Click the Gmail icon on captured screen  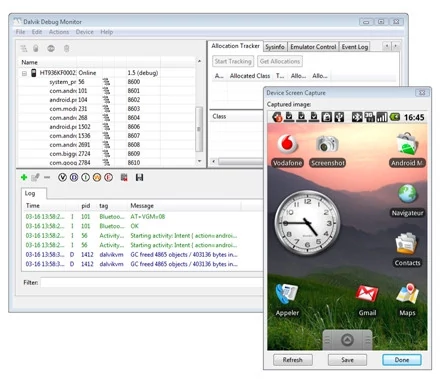pyautogui.click(x=367, y=294)
